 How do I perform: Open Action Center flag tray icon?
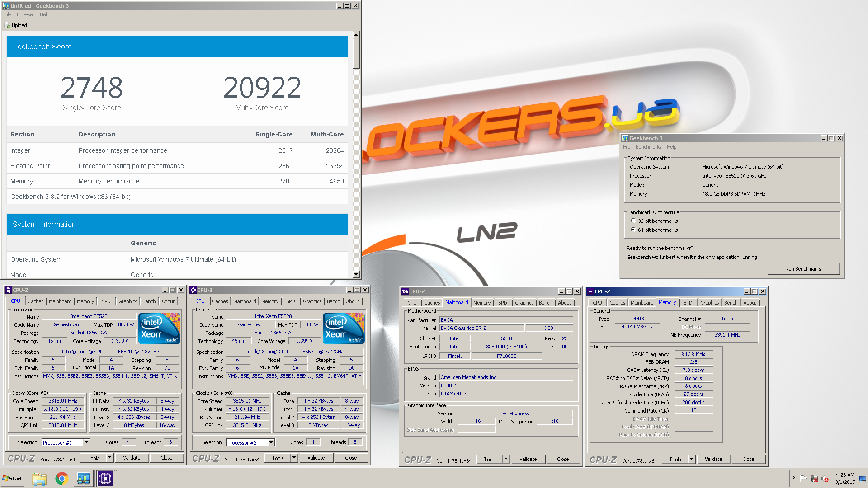[x=803, y=479]
